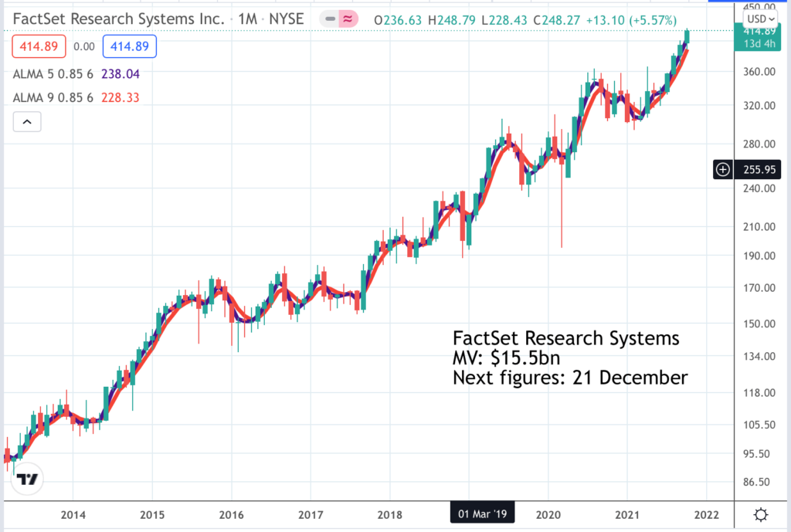Select the ALMA 5 0.85 6 indicator

pos(53,74)
